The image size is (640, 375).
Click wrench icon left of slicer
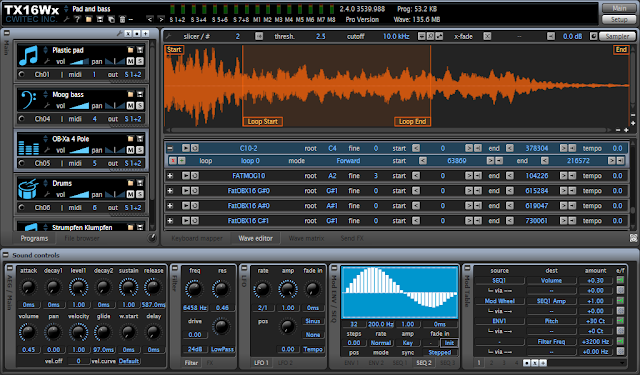(168, 36)
